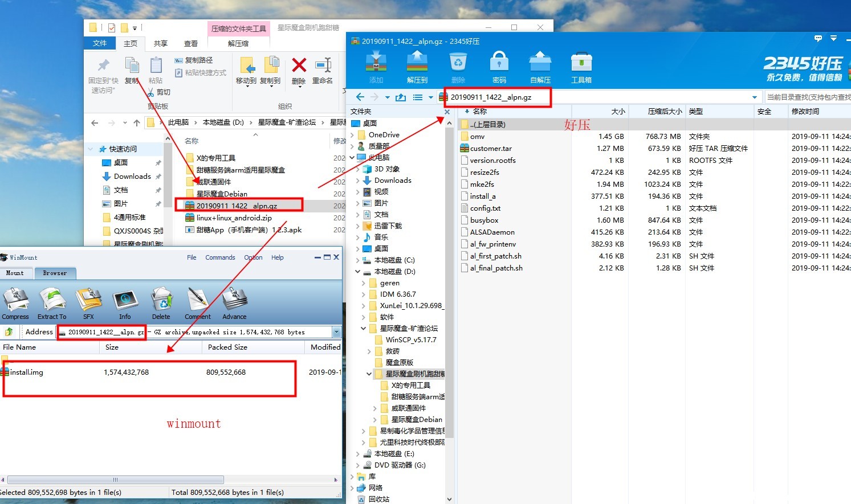Expand 本地磁盘 (C:) in the folder tree
The image size is (851, 504).
357,260
